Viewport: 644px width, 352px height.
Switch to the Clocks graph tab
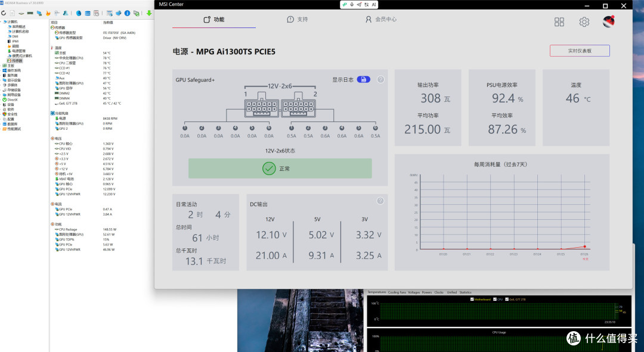(439, 292)
